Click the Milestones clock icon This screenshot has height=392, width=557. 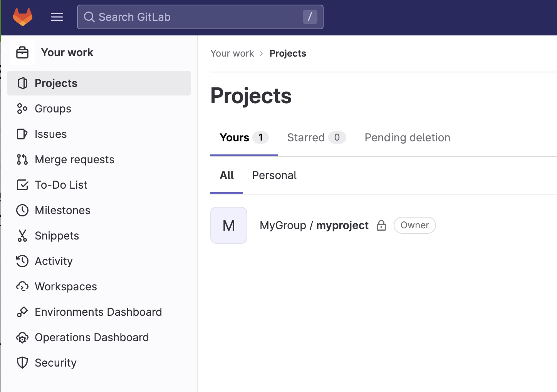(22, 210)
